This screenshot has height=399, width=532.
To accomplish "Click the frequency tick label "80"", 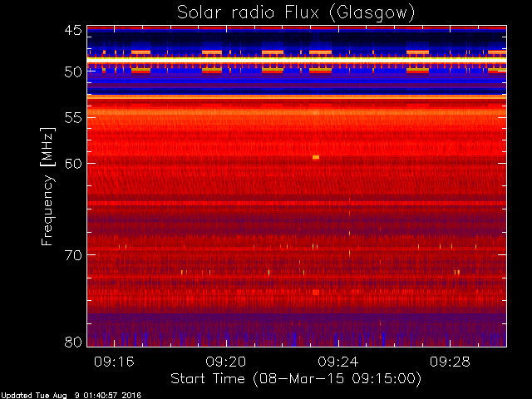I will [x=73, y=342].
